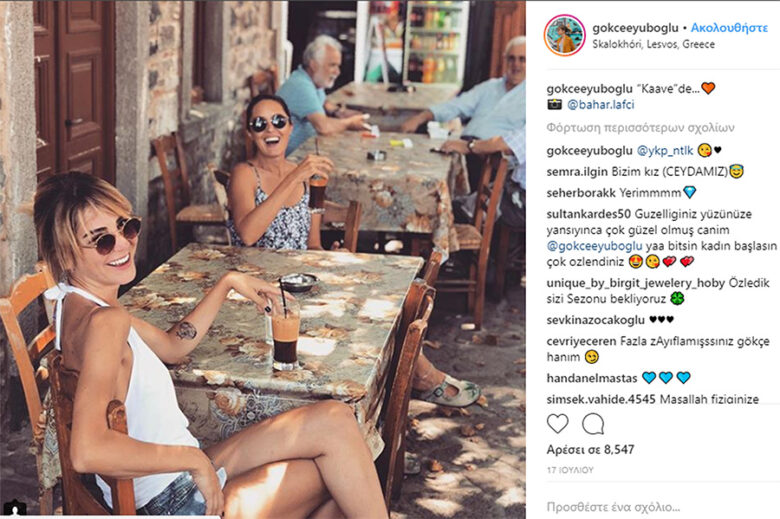Click tagged people icon on photo corner
This screenshot has width=780, height=519.
coord(14,509)
